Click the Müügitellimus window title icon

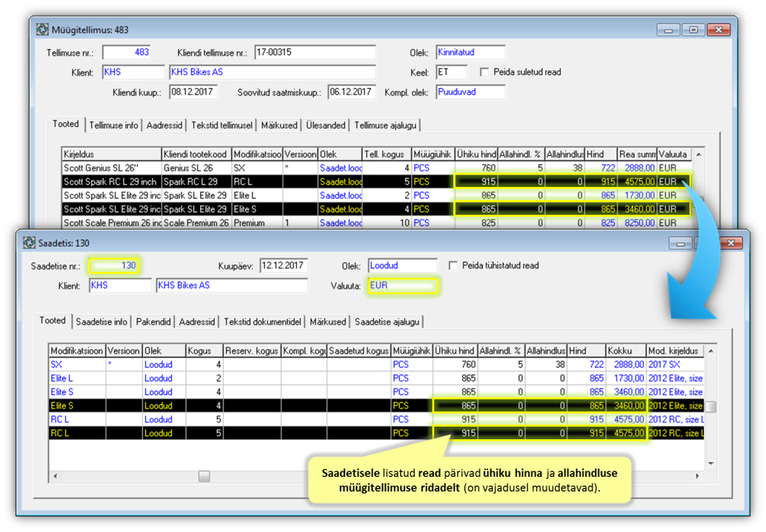[x=43, y=30]
